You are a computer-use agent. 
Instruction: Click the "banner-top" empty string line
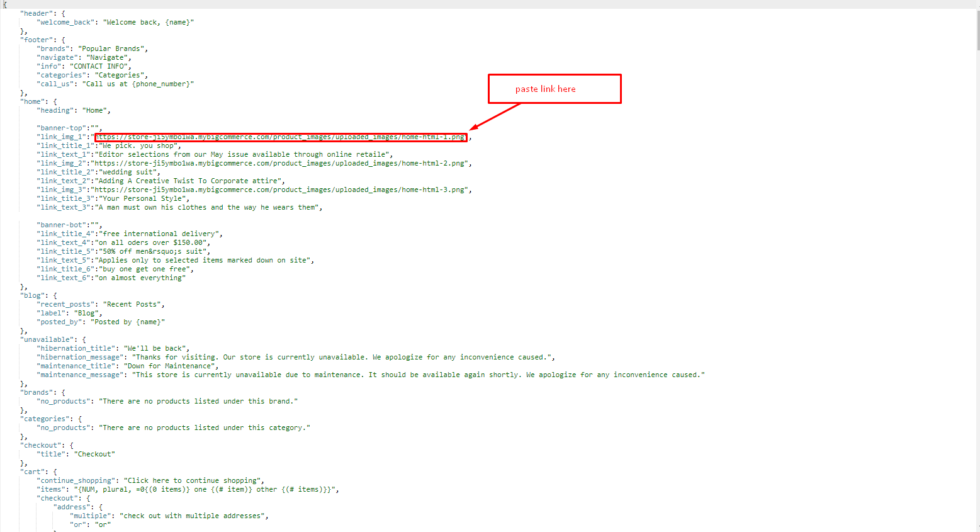point(69,128)
